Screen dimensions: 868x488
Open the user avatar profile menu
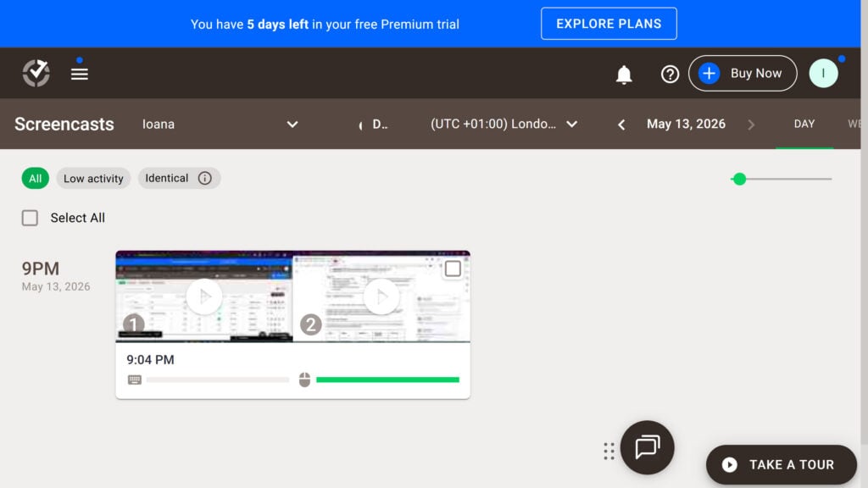point(823,73)
